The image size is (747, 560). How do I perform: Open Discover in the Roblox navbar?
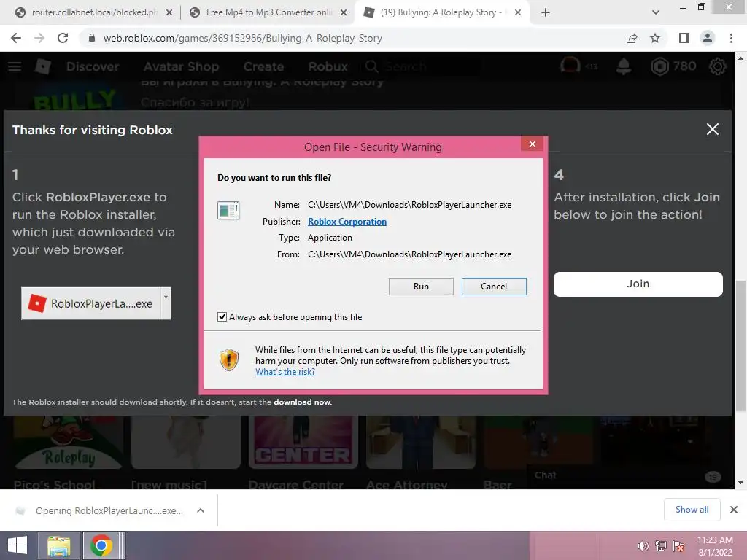[x=93, y=66]
